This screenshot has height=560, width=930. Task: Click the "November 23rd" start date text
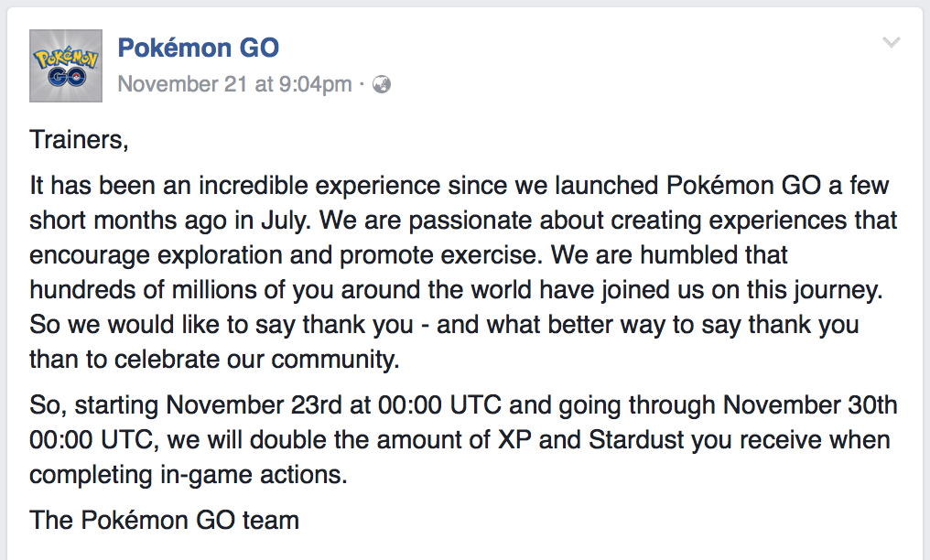(x=254, y=405)
